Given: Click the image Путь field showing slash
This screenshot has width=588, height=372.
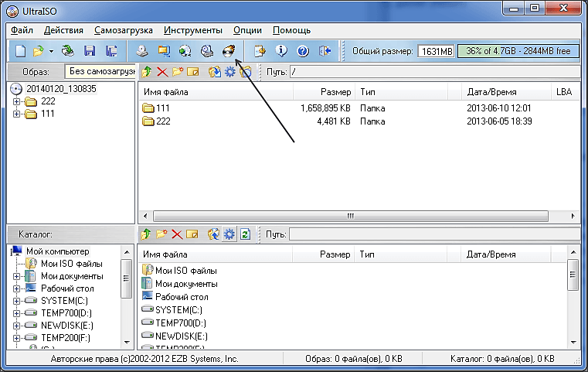Looking at the screenshot, I should (x=434, y=72).
